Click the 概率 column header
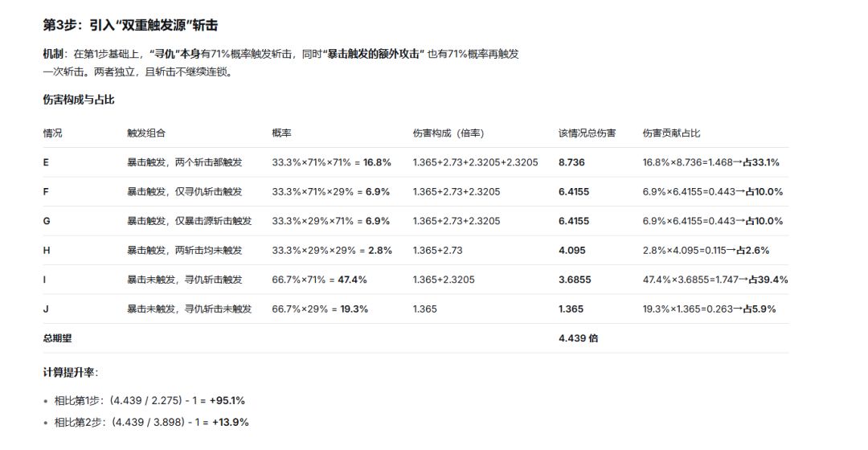Viewport: 868px width, 450px height. (x=281, y=133)
